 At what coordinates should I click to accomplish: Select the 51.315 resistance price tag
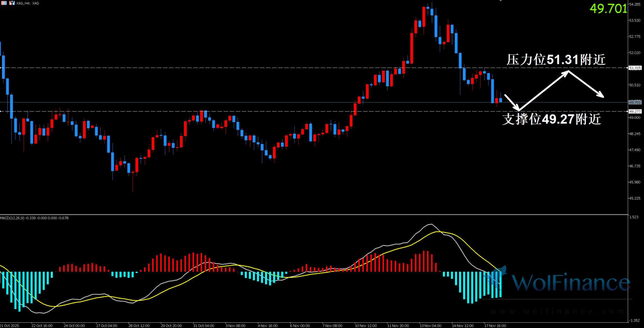point(635,68)
